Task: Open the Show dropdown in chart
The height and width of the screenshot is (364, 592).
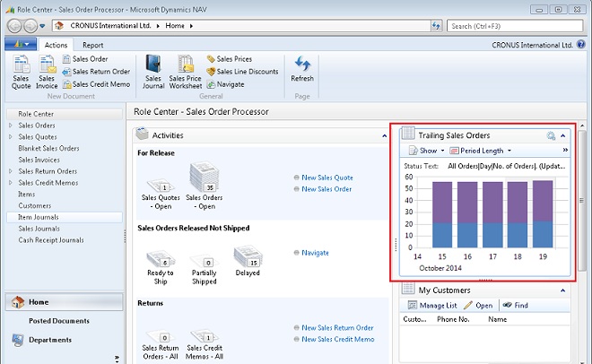Action: pos(426,151)
